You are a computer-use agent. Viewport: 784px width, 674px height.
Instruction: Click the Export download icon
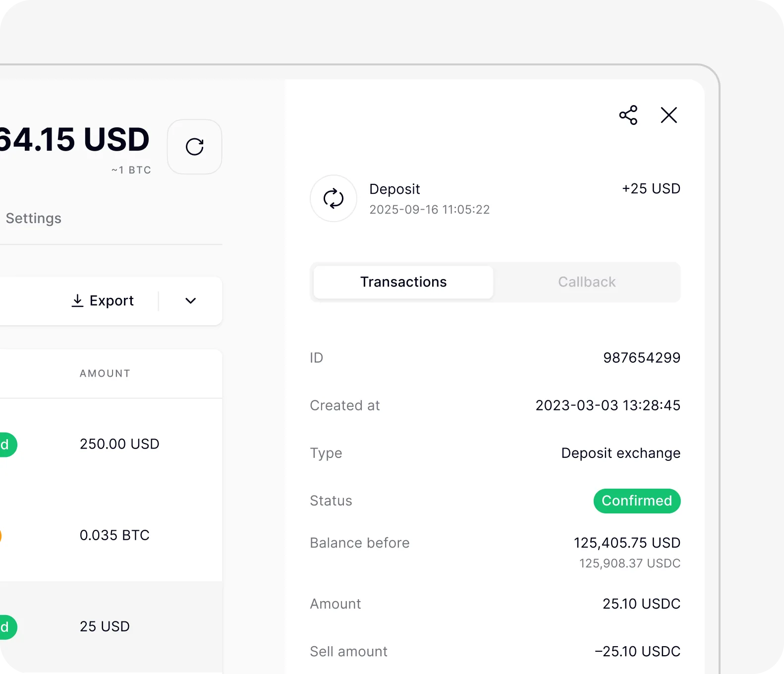(77, 300)
